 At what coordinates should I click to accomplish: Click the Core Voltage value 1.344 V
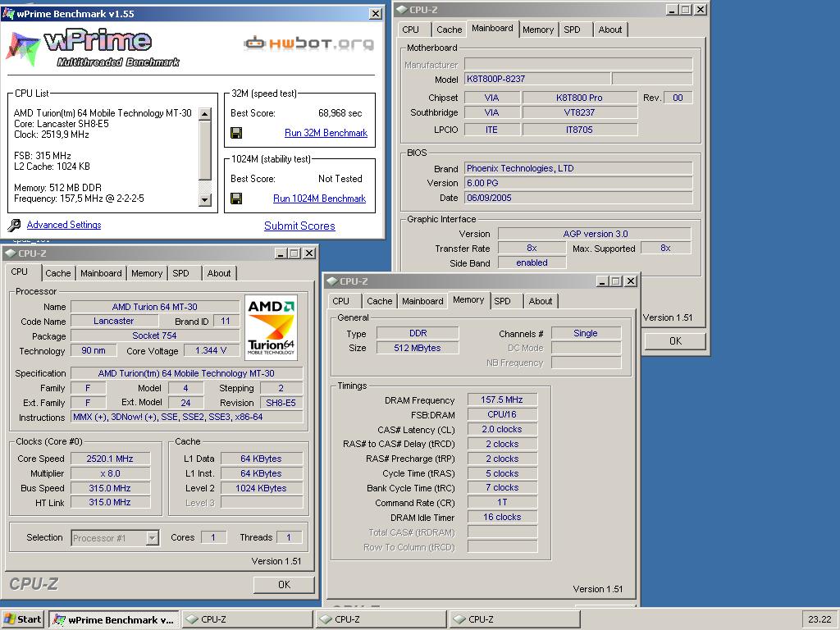211,350
